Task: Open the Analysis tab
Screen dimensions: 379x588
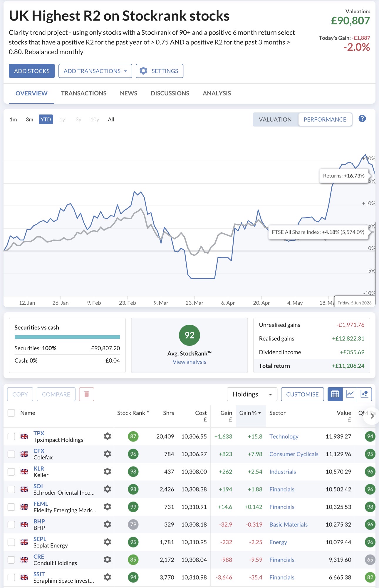Action: [x=217, y=93]
